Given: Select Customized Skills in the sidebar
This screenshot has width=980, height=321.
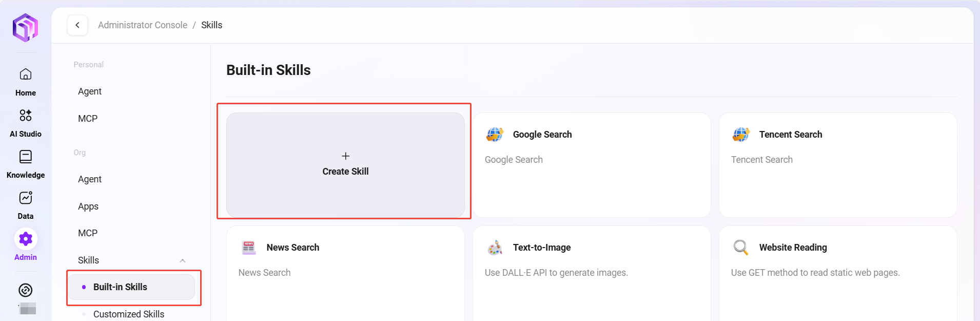Looking at the screenshot, I should coord(129,314).
